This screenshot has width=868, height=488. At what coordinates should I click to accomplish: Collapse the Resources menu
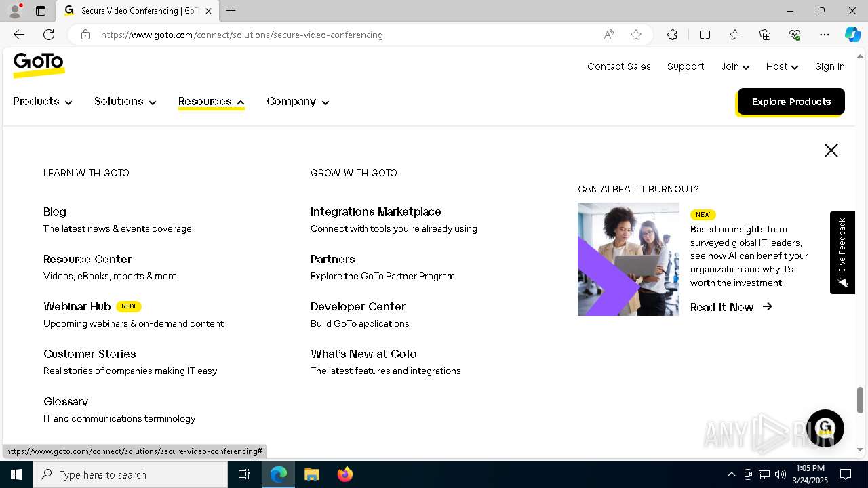point(211,102)
